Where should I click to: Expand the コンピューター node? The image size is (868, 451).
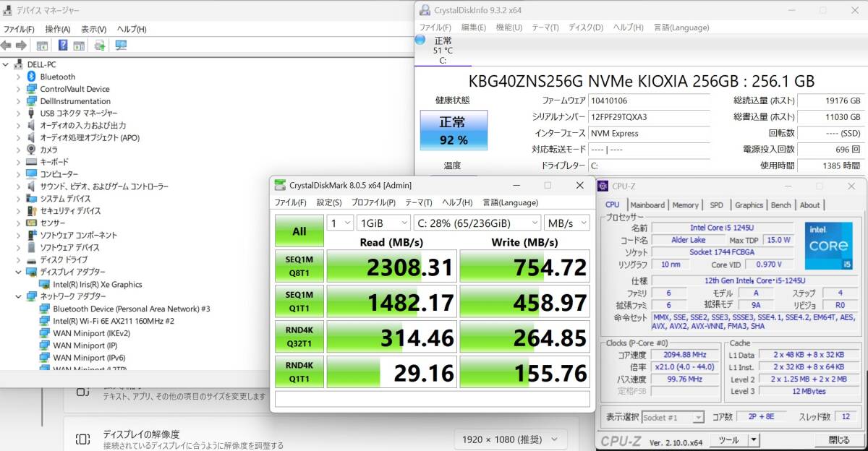click(x=19, y=174)
